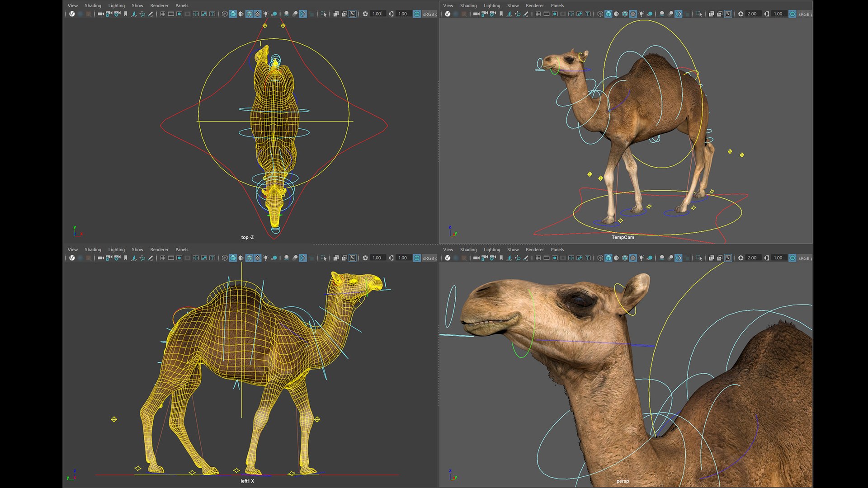This screenshot has height=488, width=868.
Task: Click Image Plane icon in persp panel
Action: 509,258
